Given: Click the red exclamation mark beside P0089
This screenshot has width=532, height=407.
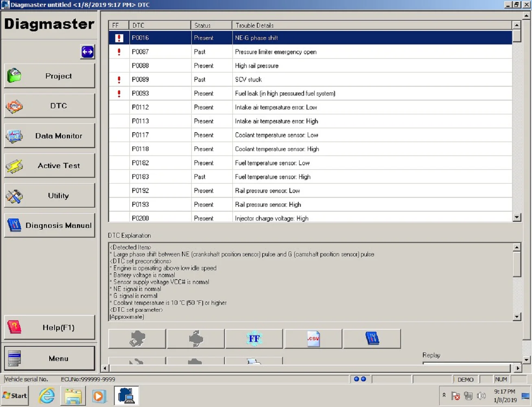Looking at the screenshot, I should [119, 79].
